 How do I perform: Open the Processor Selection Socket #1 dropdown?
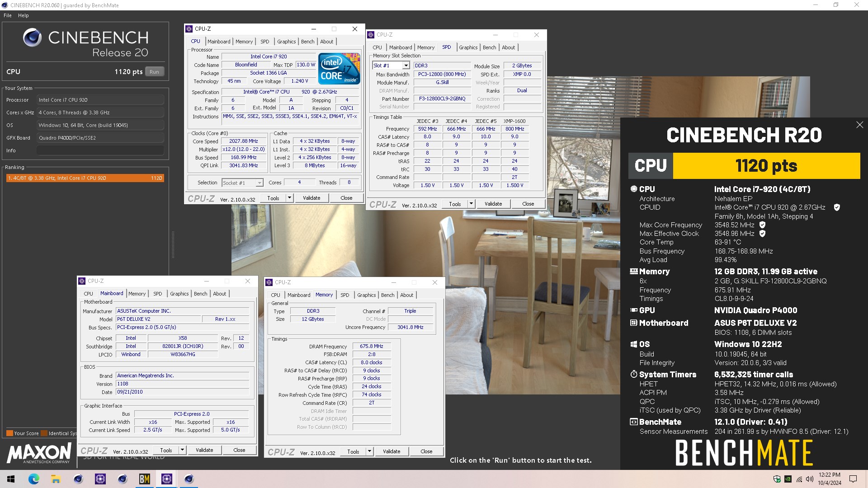(x=259, y=183)
